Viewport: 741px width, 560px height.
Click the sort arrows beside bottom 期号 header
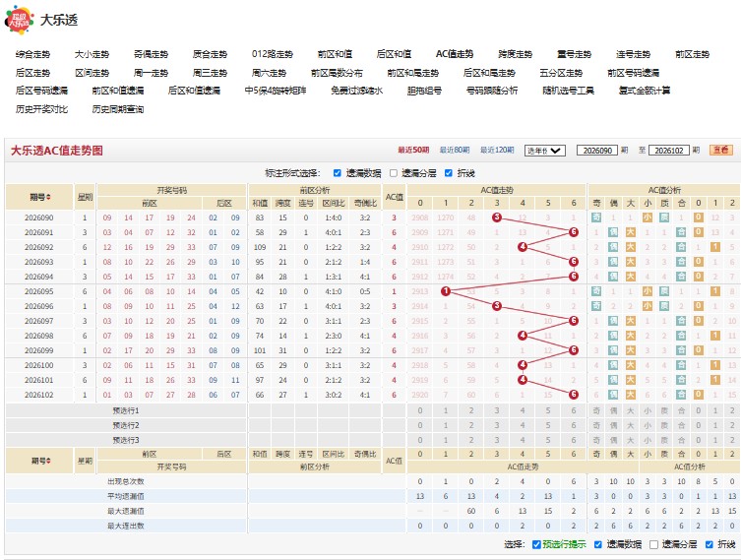click(x=48, y=461)
